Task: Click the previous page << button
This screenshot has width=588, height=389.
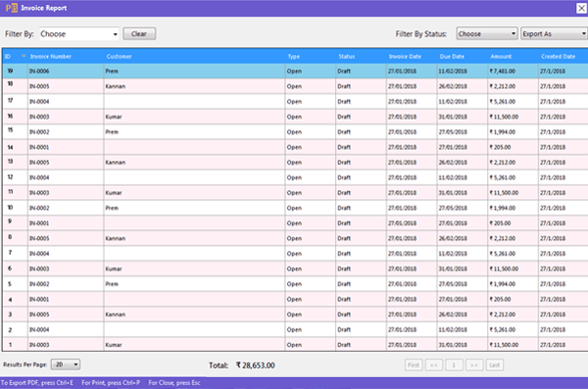Action: pos(433,365)
